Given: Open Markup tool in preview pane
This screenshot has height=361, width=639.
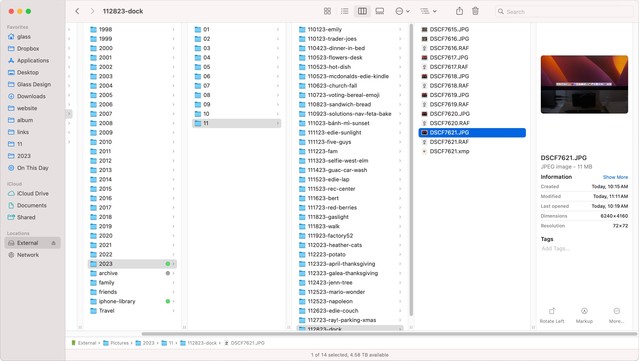Looking at the screenshot, I should click(x=584, y=315).
